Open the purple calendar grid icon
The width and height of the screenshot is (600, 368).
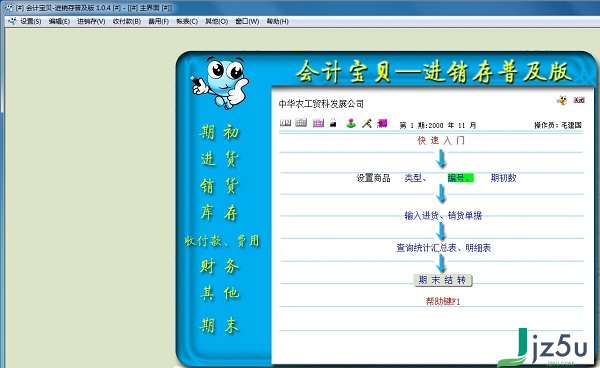(x=318, y=123)
